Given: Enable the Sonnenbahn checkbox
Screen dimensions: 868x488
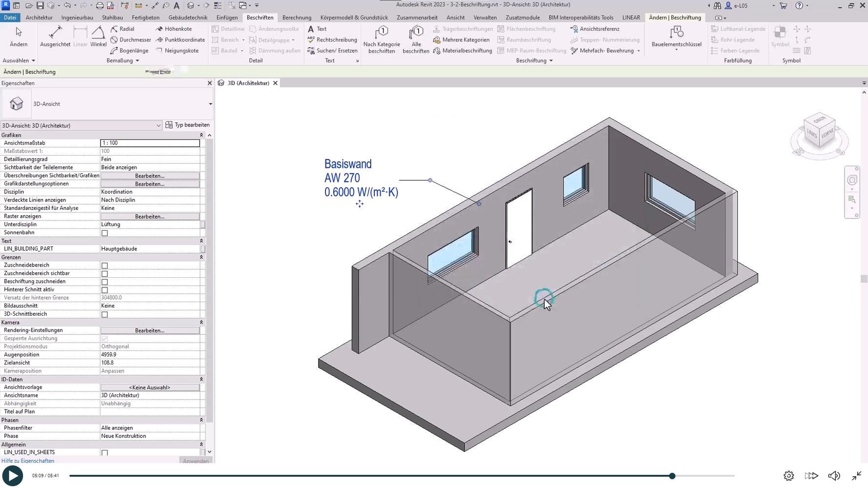Looking at the screenshot, I should (x=104, y=233).
